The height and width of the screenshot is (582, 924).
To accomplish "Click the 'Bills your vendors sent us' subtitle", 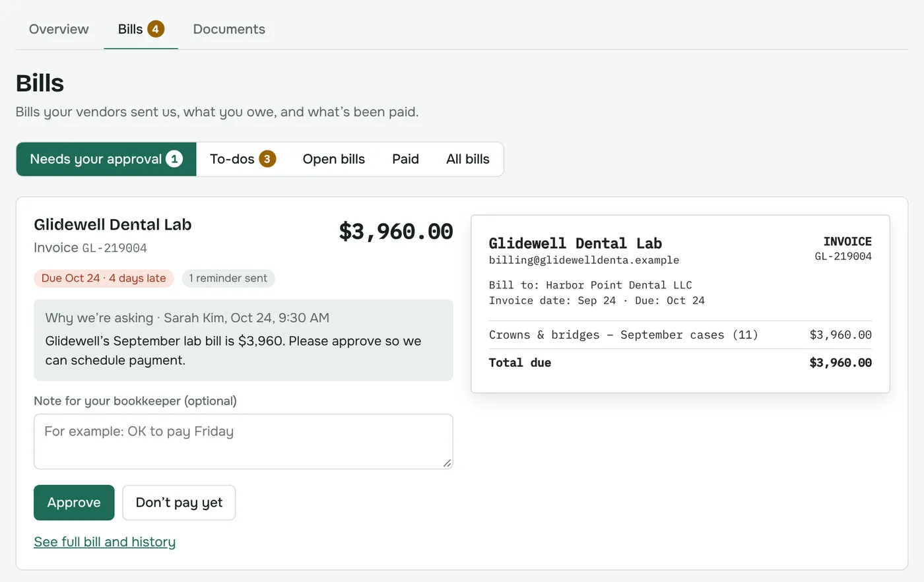I will (x=217, y=112).
